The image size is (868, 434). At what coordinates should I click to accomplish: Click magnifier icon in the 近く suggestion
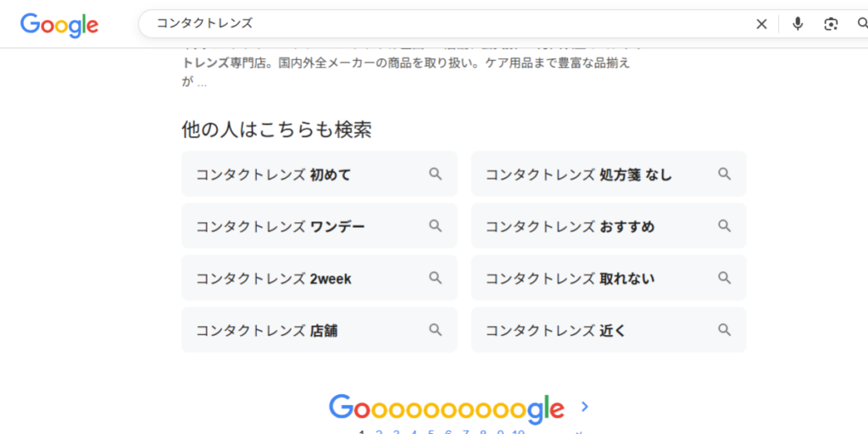click(725, 330)
